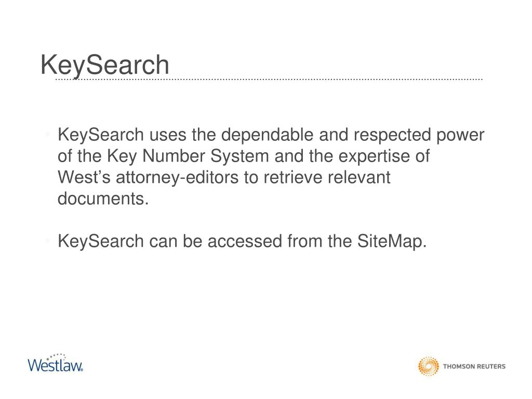Click the word relevant in third line
The width and height of the screenshot is (532, 399).
point(359,178)
